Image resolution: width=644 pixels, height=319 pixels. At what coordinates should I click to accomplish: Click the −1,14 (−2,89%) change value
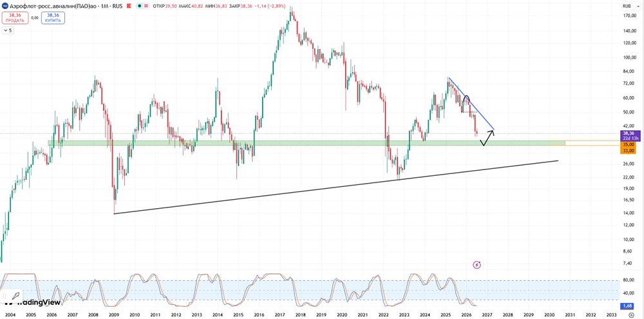tap(270, 6)
